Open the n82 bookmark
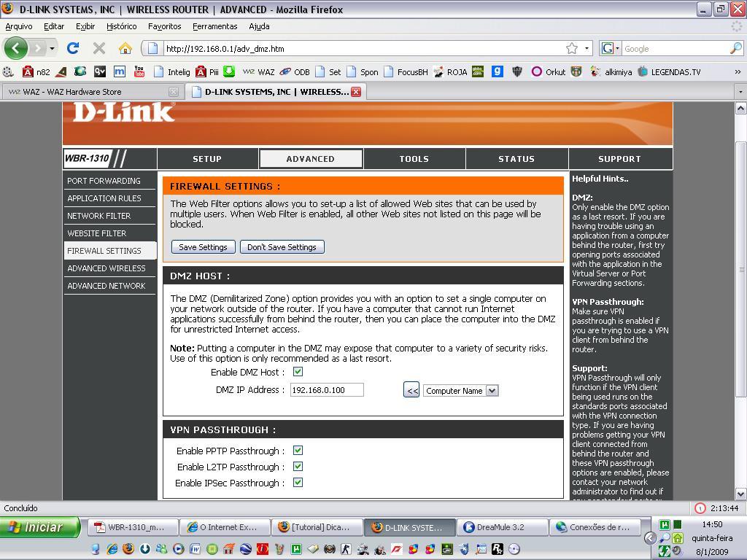 (x=36, y=72)
